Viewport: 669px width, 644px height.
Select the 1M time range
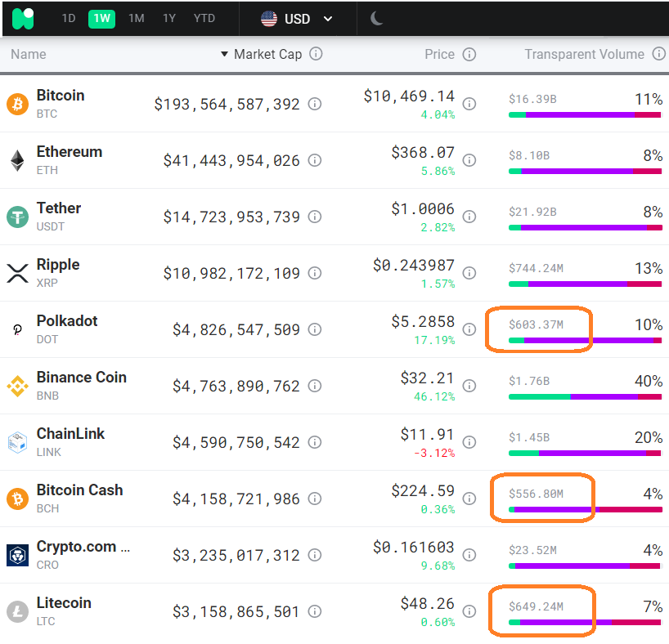pos(136,18)
